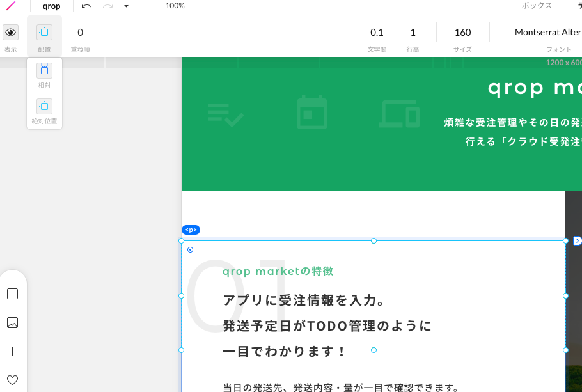Click the qrop banner title text
This screenshot has height=392, width=582.
point(535,88)
